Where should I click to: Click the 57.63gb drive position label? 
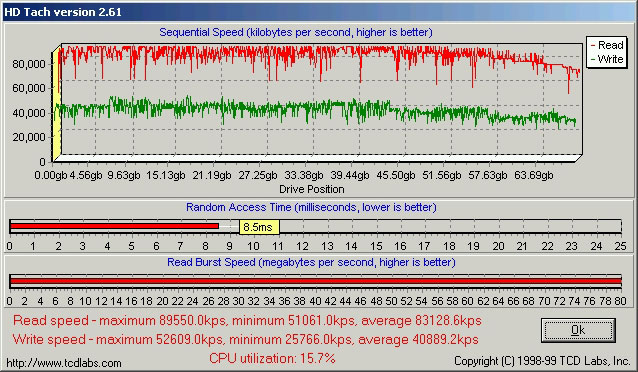tap(487, 175)
